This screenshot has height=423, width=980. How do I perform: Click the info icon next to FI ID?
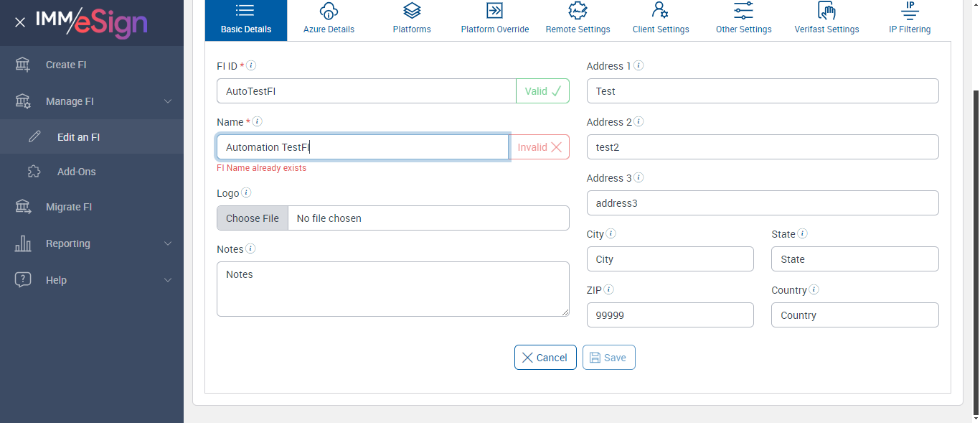(x=251, y=65)
